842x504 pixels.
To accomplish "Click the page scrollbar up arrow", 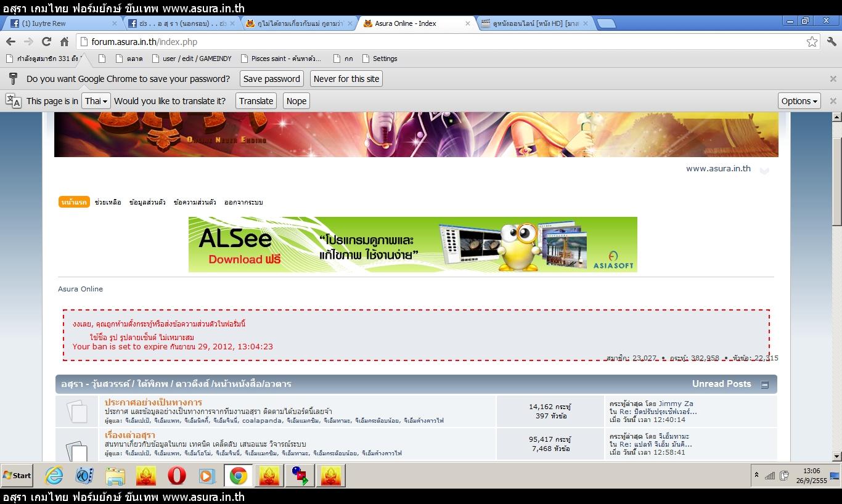I will [x=836, y=117].
